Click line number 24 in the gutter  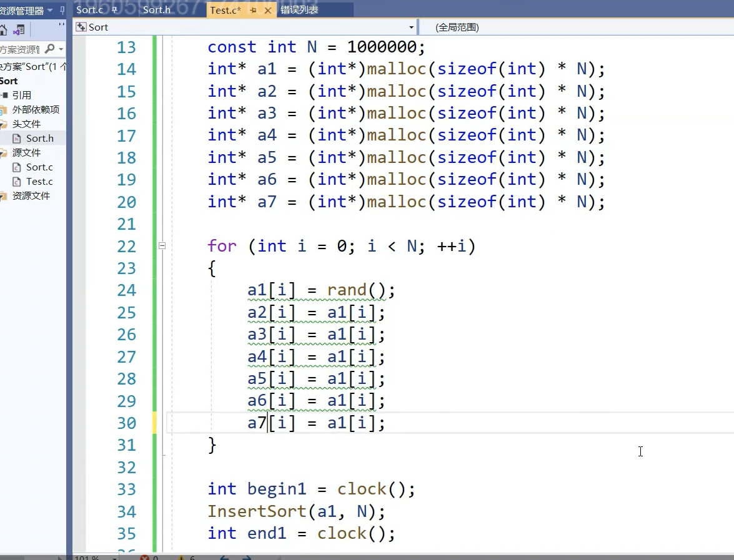coord(126,290)
